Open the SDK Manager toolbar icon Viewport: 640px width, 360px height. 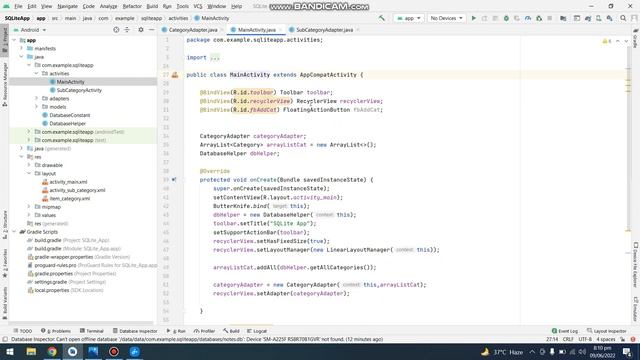609,18
